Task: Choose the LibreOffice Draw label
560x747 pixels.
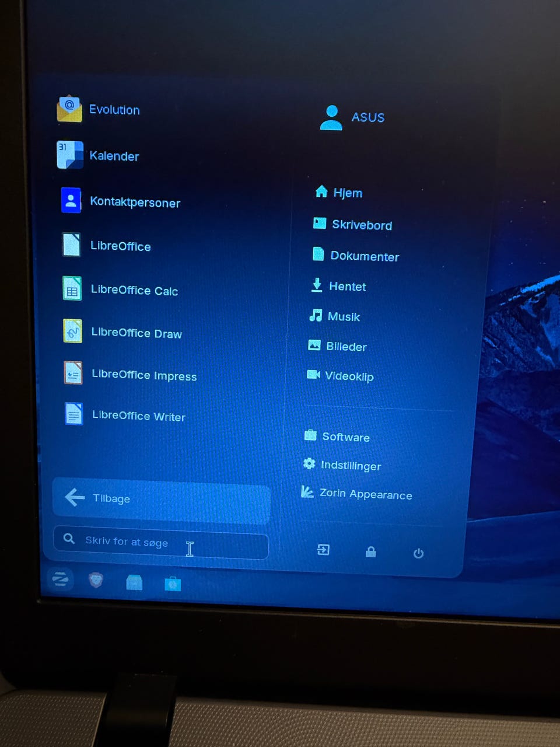Action: click(136, 333)
